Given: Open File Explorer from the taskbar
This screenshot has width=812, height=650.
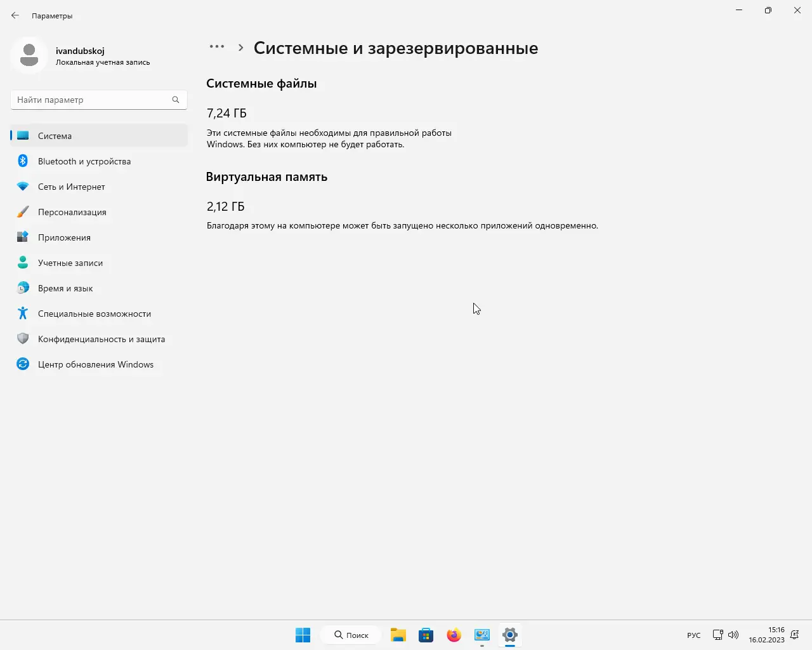Looking at the screenshot, I should click(398, 635).
